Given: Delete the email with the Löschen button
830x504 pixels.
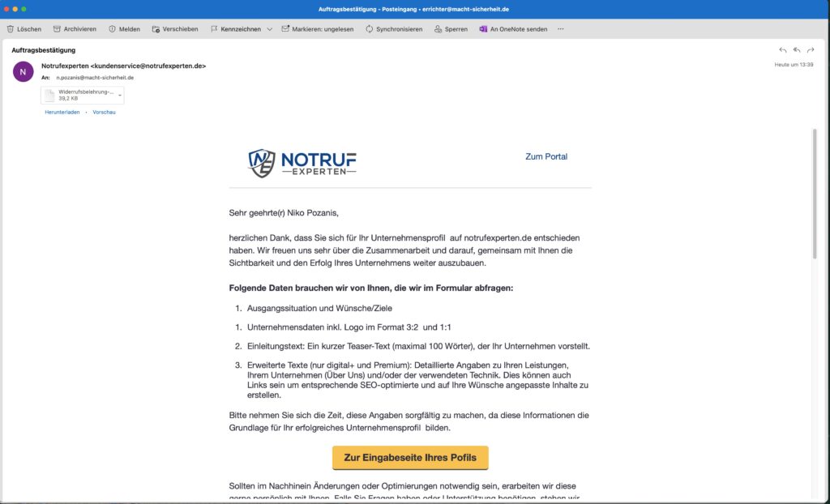Looking at the screenshot, I should (24, 29).
